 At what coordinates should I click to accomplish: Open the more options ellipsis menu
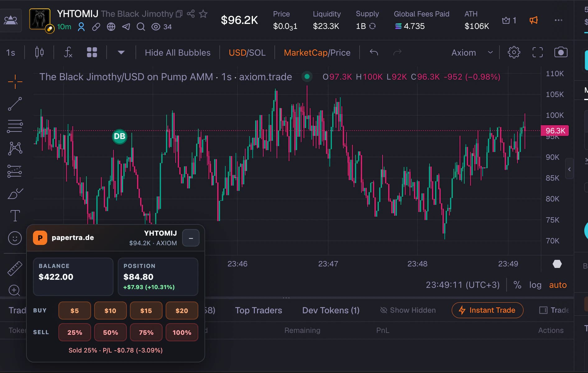tap(558, 21)
